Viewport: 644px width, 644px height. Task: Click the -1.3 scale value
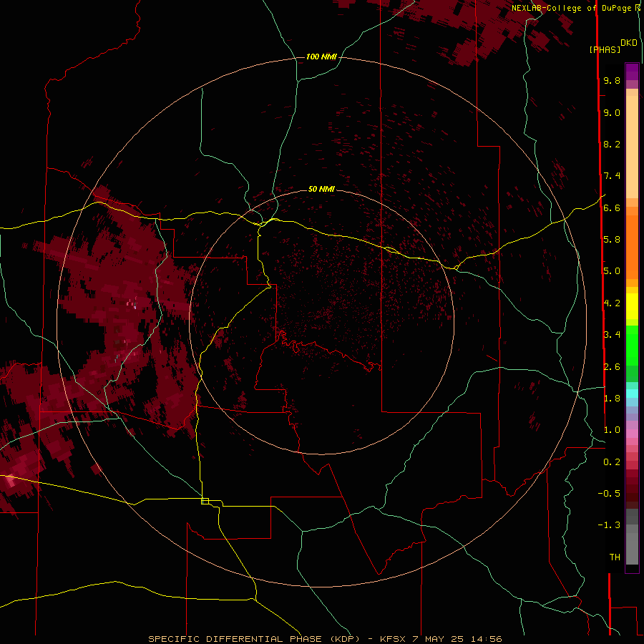point(609,525)
